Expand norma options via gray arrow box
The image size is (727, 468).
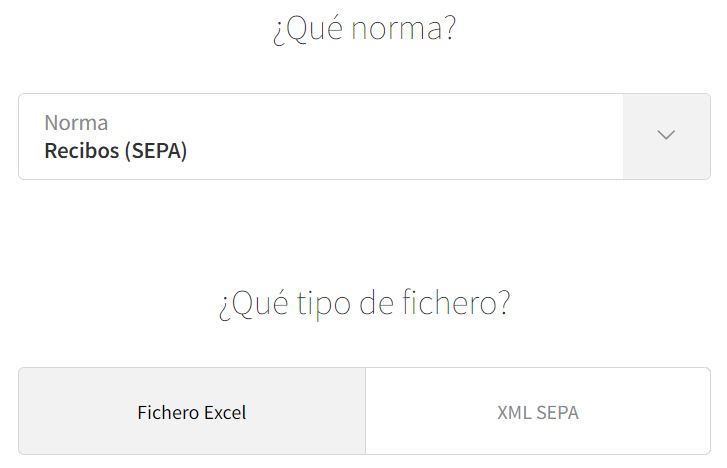click(667, 136)
